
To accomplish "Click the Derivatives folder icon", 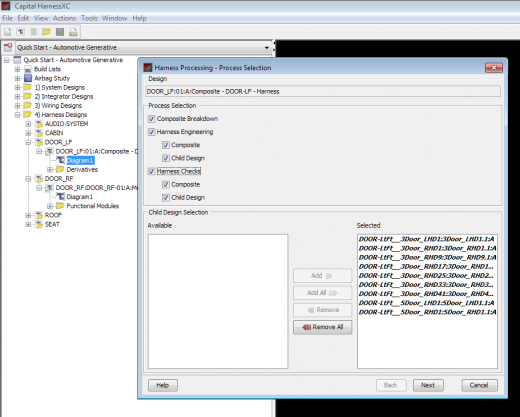I will 60,169.
